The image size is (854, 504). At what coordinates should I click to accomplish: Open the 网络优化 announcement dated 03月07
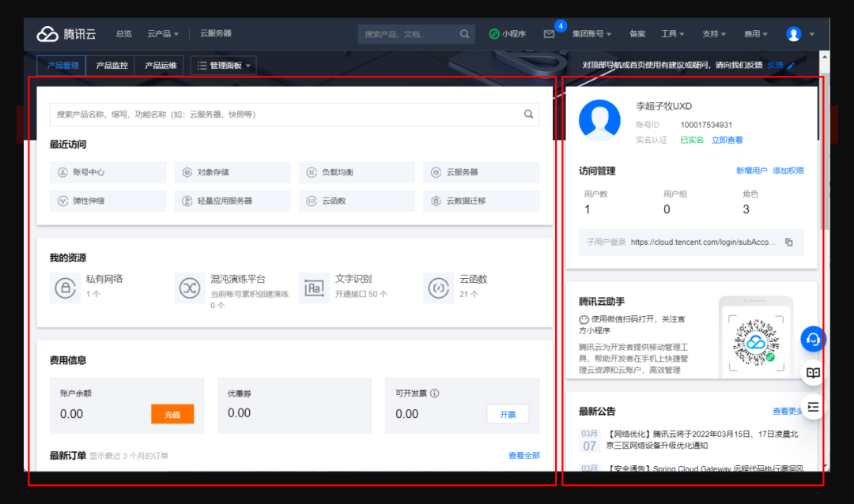[x=702, y=440]
